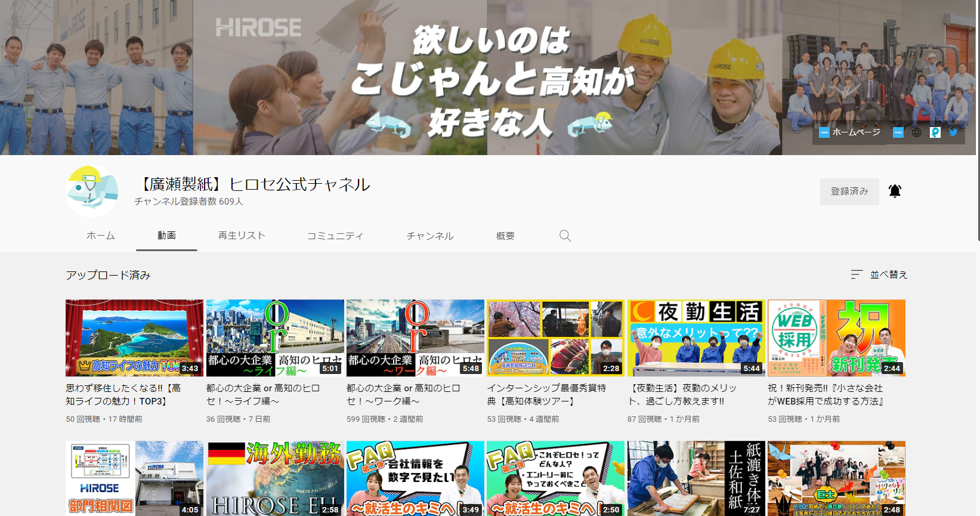Open 高知ライフの魅力 TOP3 video thumbnail
This screenshot has width=980, height=516.
tap(134, 338)
